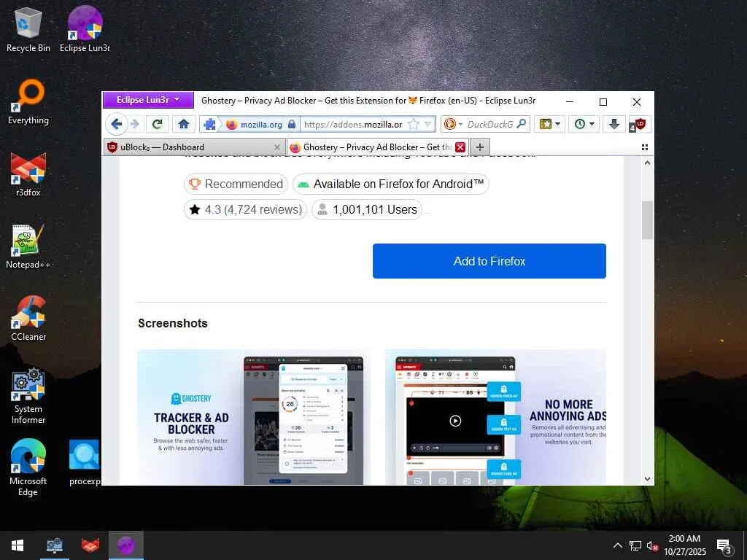
Task: Click the padlock secure connection icon
Action: click(292, 124)
